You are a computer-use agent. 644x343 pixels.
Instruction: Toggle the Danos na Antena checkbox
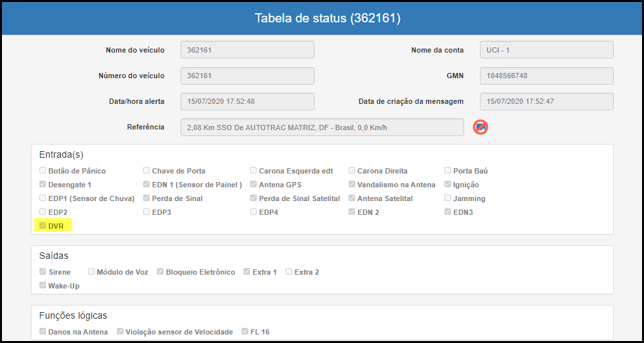42,331
